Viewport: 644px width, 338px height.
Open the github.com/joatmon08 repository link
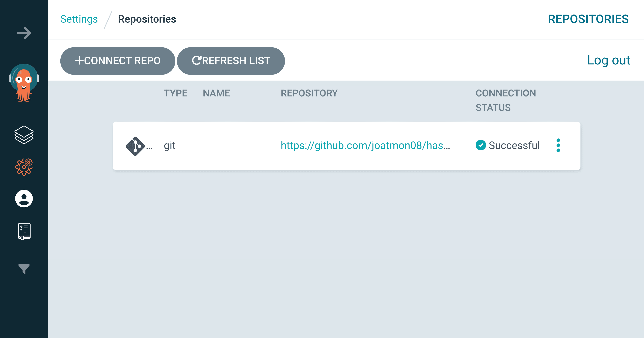(365, 145)
